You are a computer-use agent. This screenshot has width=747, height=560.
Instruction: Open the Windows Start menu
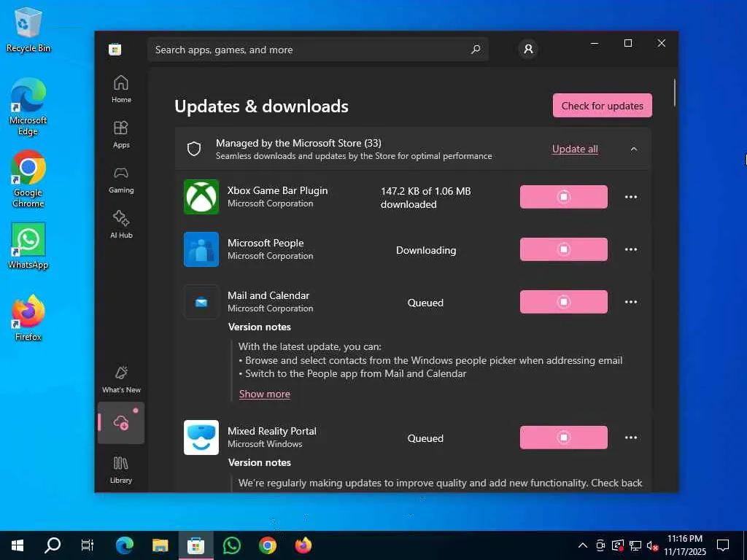[18, 545]
